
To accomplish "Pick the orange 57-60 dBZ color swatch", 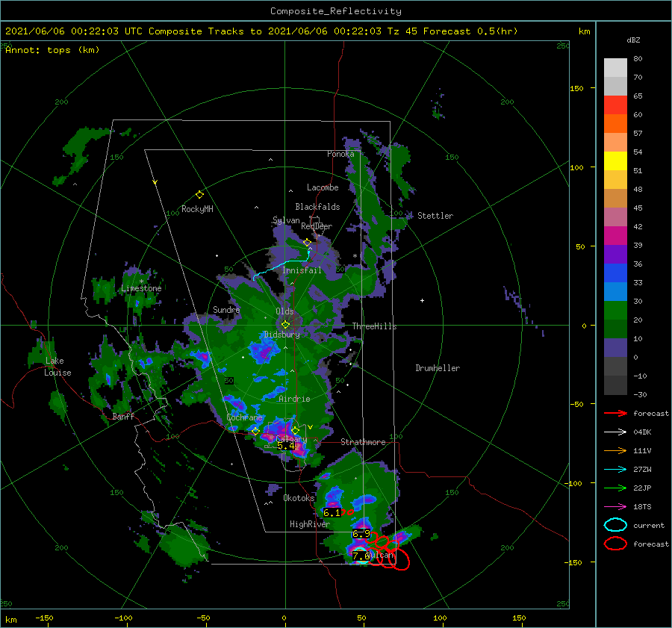I will pyautogui.click(x=615, y=124).
